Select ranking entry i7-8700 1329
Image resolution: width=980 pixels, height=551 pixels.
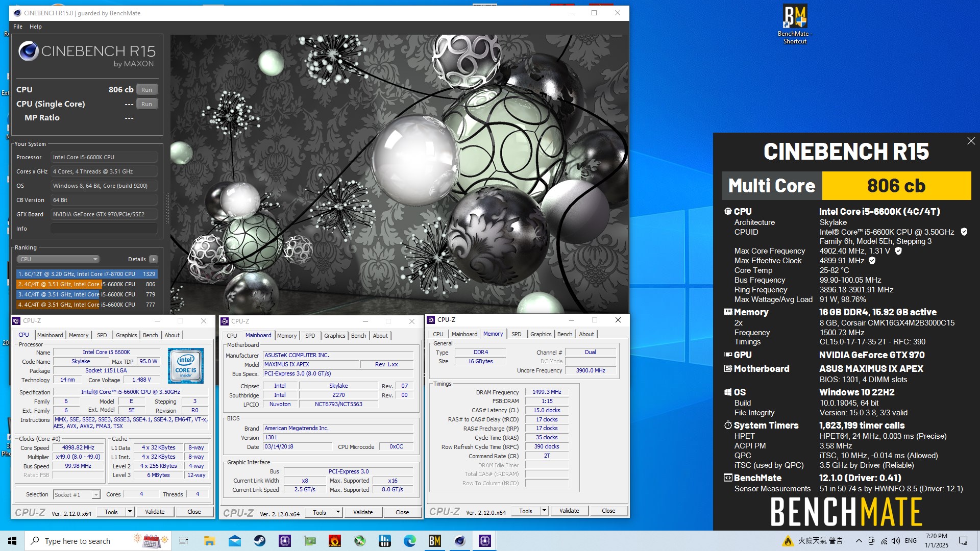pyautogui.click(x=87, y=274)
